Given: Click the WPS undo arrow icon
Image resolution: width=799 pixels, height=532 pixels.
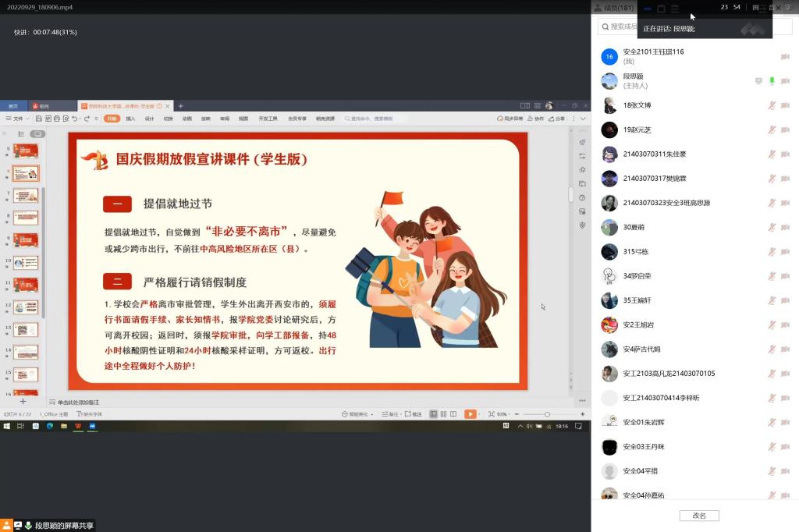Looking at the screenshot, I should click(x=75, y=119).
